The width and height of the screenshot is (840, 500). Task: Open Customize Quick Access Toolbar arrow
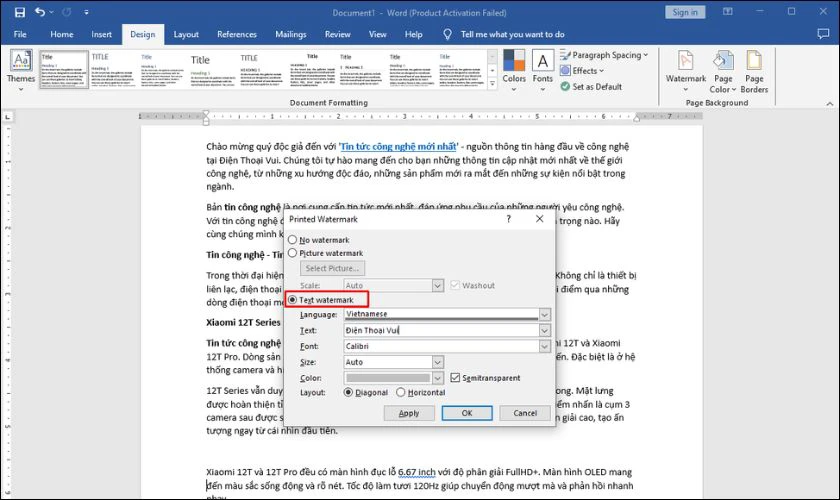[x=86, y=12]
